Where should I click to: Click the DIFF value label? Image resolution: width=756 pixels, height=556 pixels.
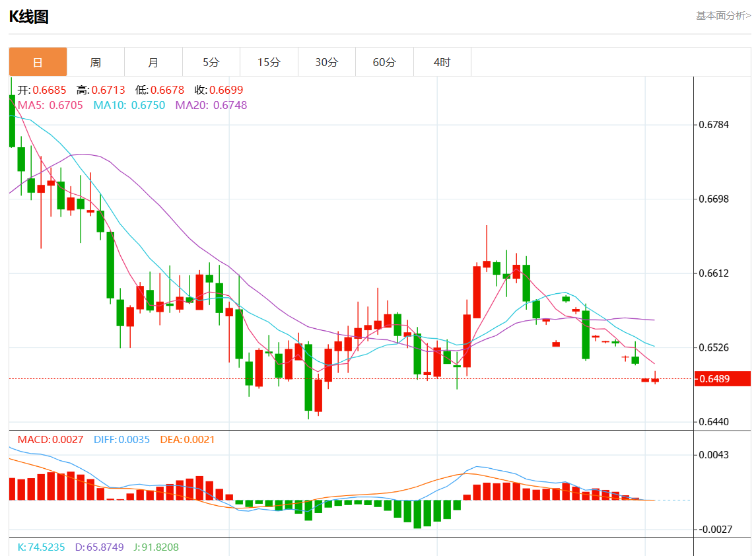pos(121,439)
